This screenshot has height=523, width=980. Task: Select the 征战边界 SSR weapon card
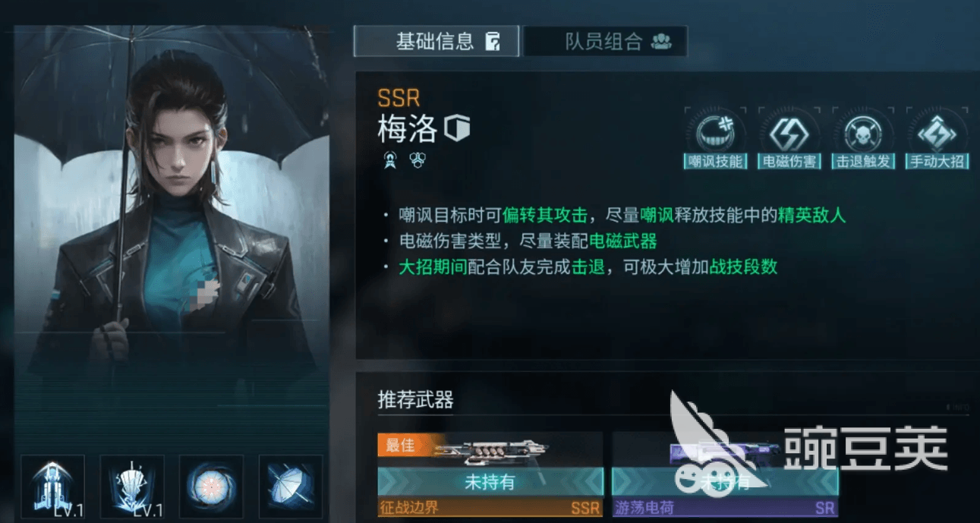pos(490,475)
